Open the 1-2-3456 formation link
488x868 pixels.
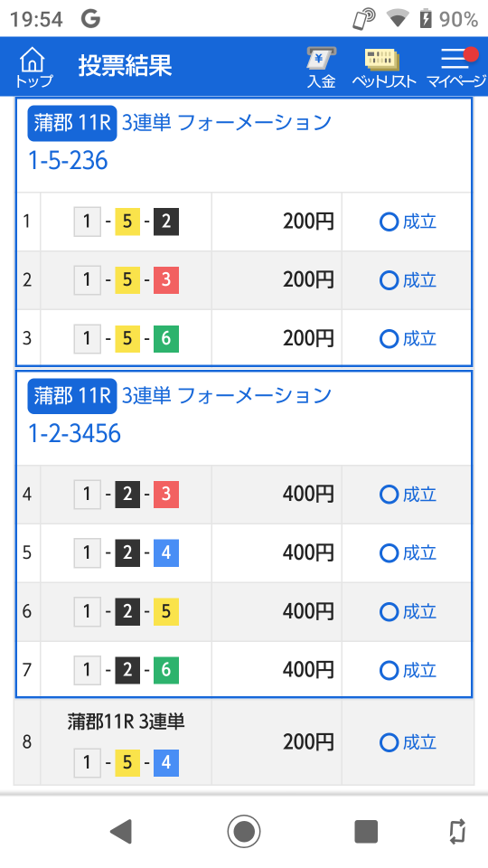pos(74,433)
